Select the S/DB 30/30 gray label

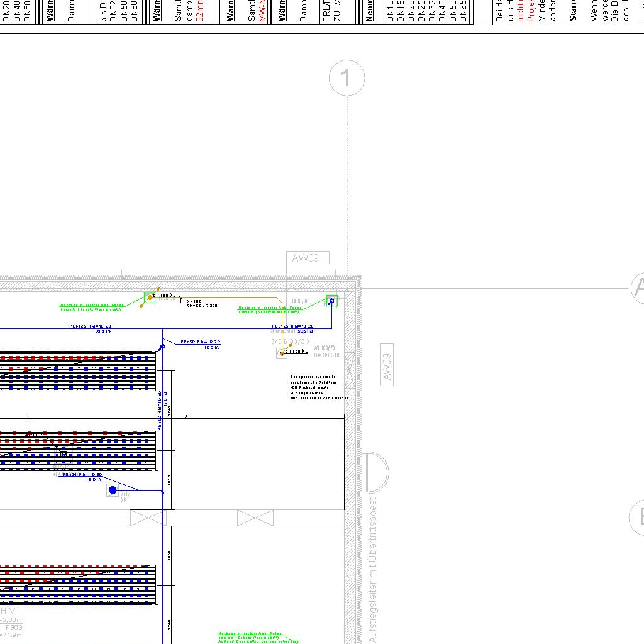tap(290, 342)
